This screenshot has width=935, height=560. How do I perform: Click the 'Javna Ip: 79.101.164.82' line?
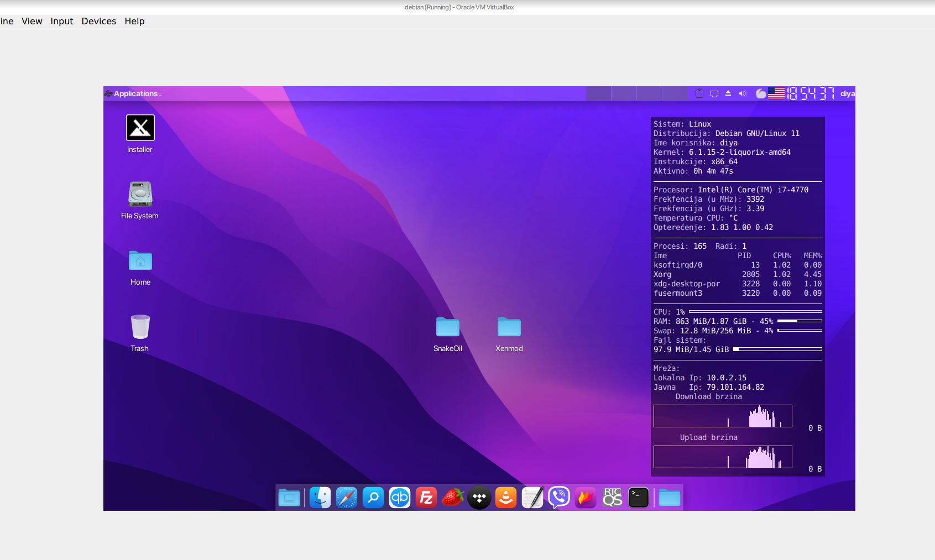[709, 387]
